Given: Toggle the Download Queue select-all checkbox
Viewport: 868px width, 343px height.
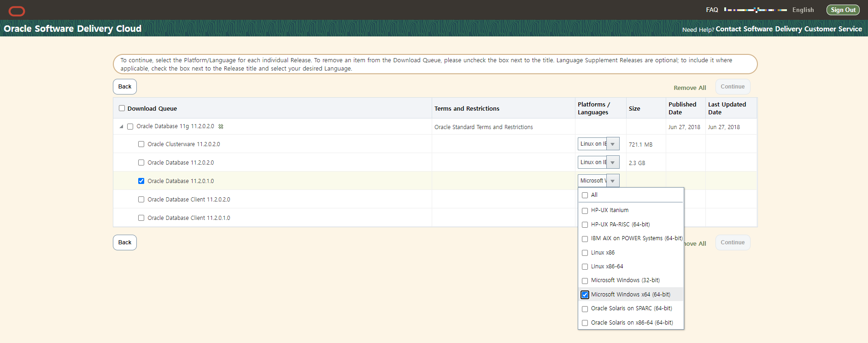Looking at the screenshot, I should (x=122, y=108).
